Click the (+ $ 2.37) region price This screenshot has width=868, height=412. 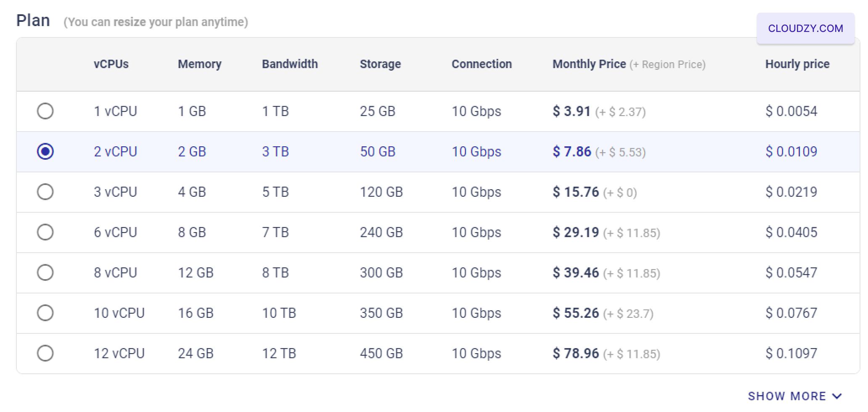(620, 112)
